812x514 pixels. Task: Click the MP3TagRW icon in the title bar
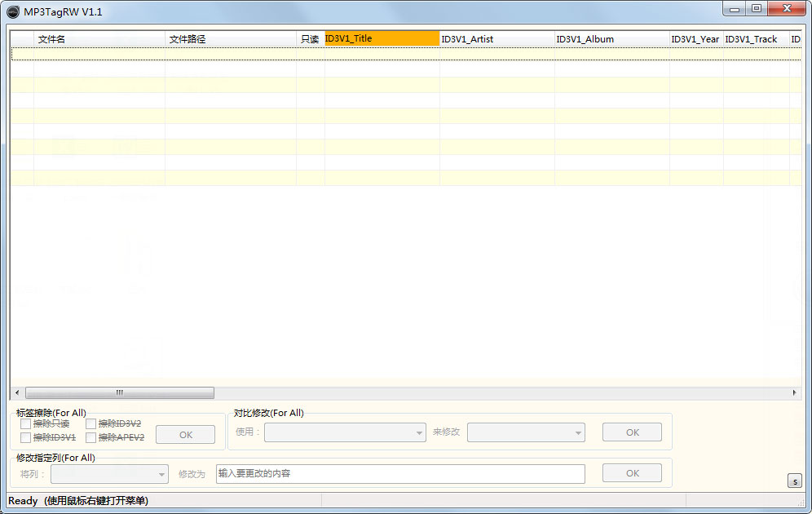pyautogui.click(x=11, y=11)
